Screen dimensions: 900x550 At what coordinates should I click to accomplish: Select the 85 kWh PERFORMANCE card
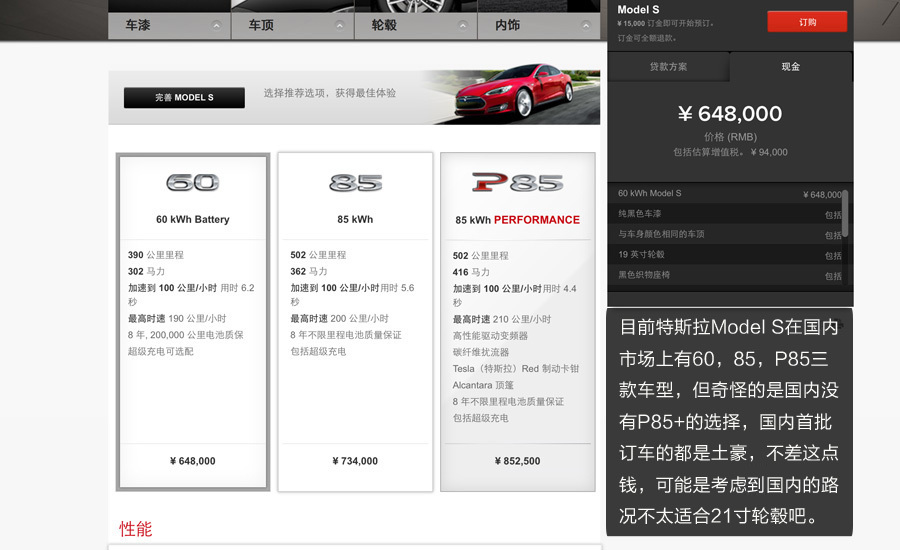tap(518, 322)
